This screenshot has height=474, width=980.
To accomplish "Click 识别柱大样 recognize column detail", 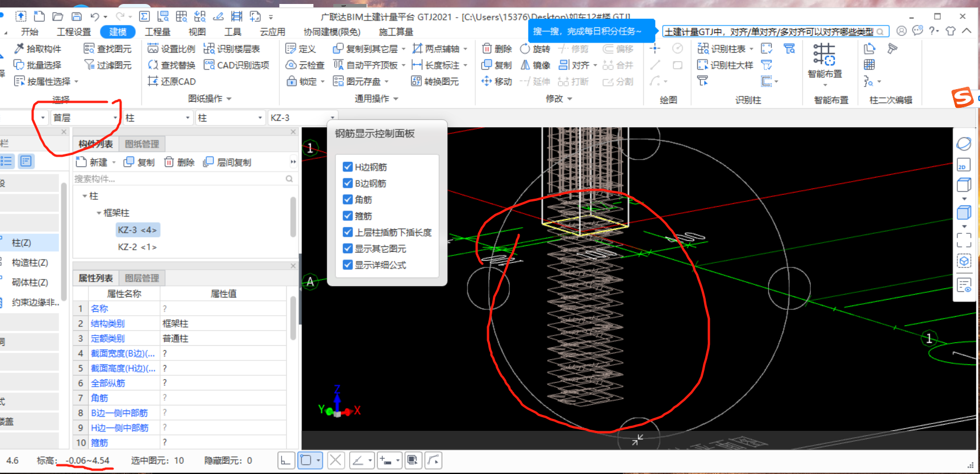I will (x=725, y=65).
